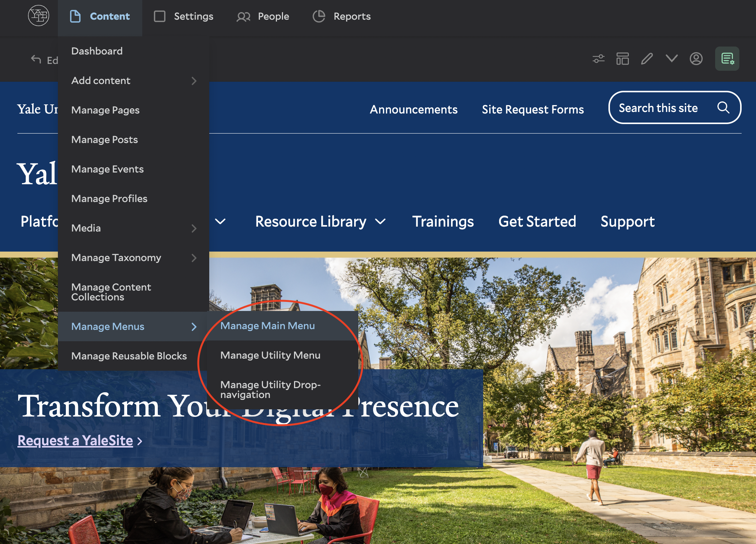The height and width of the screenshot is (544, 756).
Task: Click the green content settings icon button
Action: tap(727, 59)
